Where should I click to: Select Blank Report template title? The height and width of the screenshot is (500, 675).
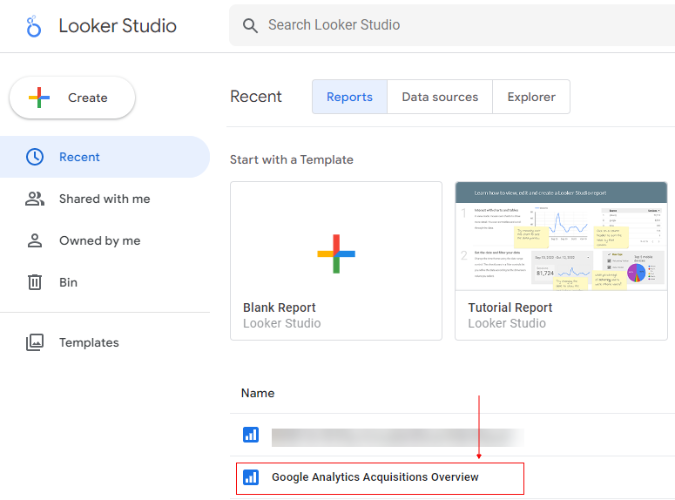[279, 307]
